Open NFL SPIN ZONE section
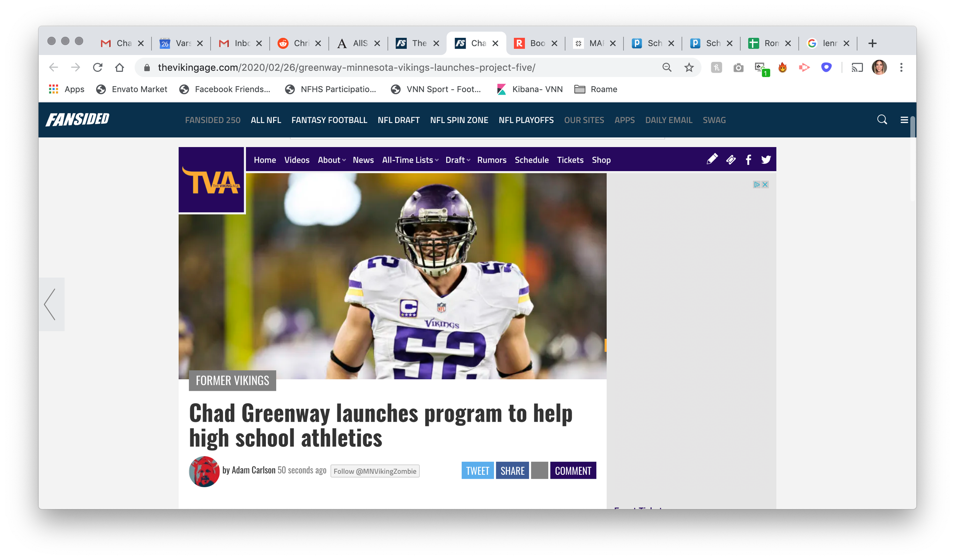The height and width of the screenshot is (560, 955). coord(459,120)
